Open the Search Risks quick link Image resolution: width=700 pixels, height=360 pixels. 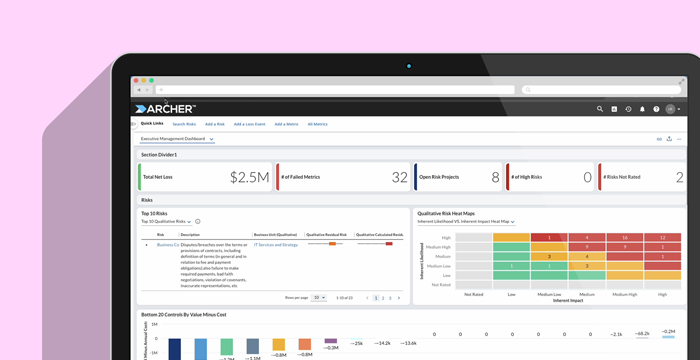point(184,124)
